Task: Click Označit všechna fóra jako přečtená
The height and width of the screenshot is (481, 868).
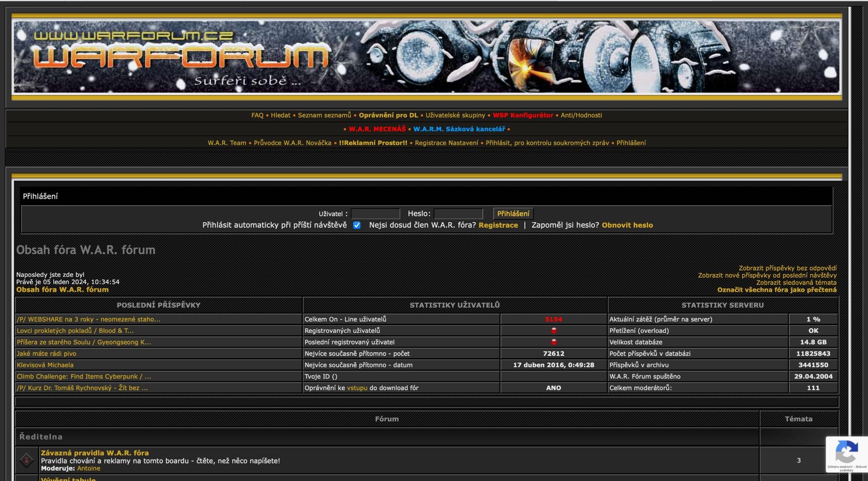Action: coord(777,290)
